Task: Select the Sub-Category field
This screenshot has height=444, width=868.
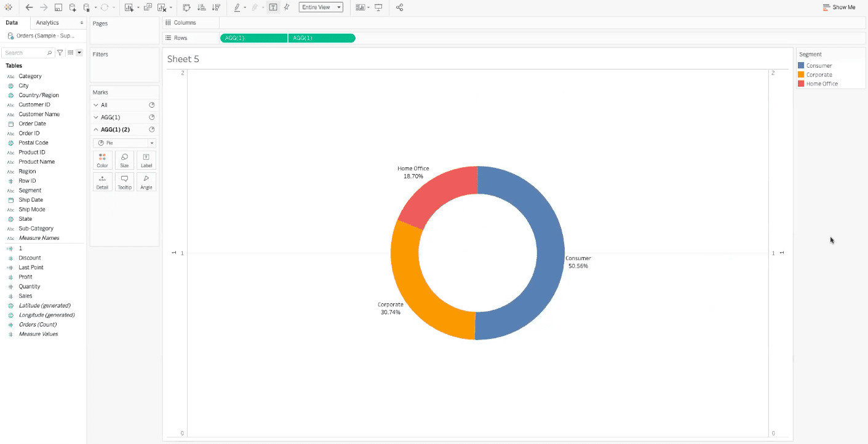Action: point(36,229)
